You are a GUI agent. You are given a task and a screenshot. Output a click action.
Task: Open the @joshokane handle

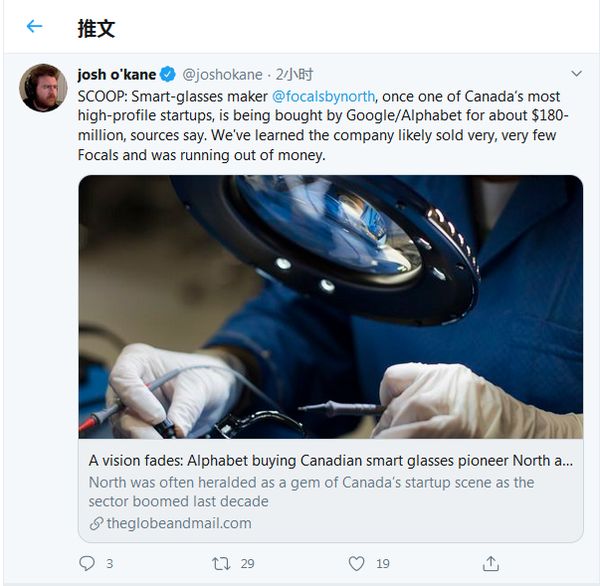[222, 75]
